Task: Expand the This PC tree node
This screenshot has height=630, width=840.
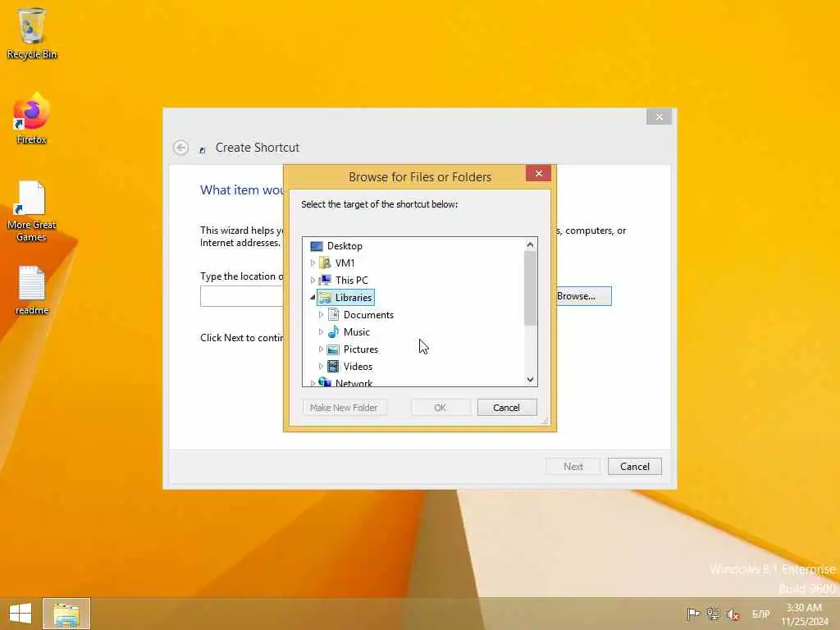Action: click(313, 281)
